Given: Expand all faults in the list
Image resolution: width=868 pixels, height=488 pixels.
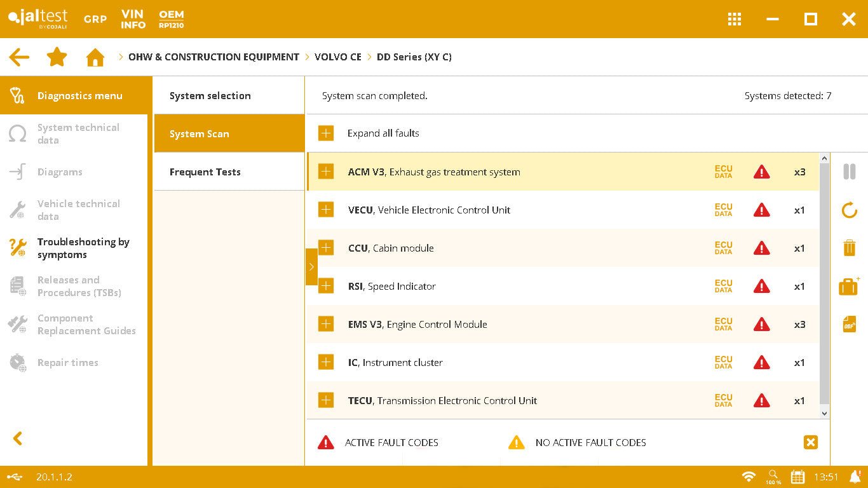Looking at the screenshot, I should 326,133.
